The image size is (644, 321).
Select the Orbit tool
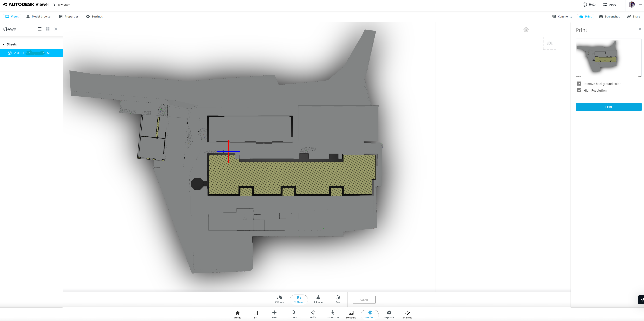coord(313,314)
